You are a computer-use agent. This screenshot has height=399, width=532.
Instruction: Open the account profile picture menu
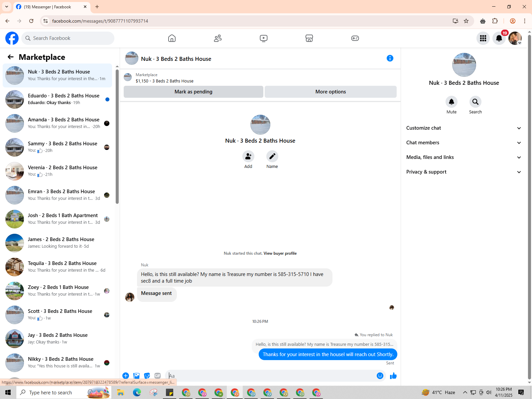pyautogui.click(x=515, y=38)
